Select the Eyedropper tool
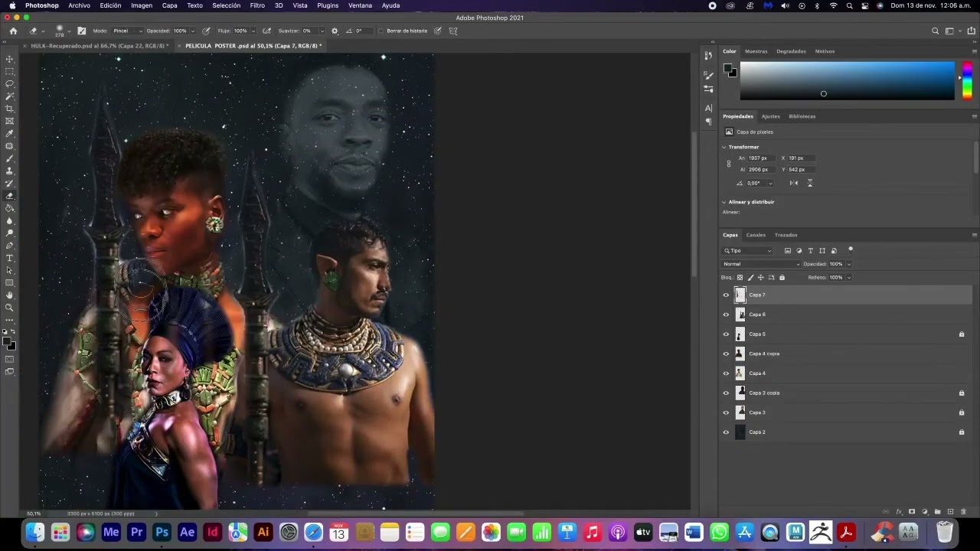This screenshot has height=551, width=980. (x=10, y=133)
